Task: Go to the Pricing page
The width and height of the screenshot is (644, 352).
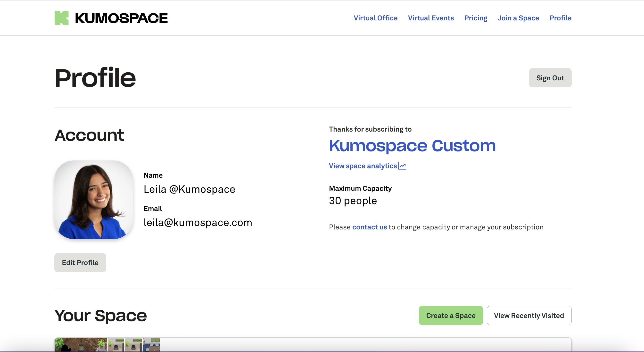Action: [x=476, y=18]
